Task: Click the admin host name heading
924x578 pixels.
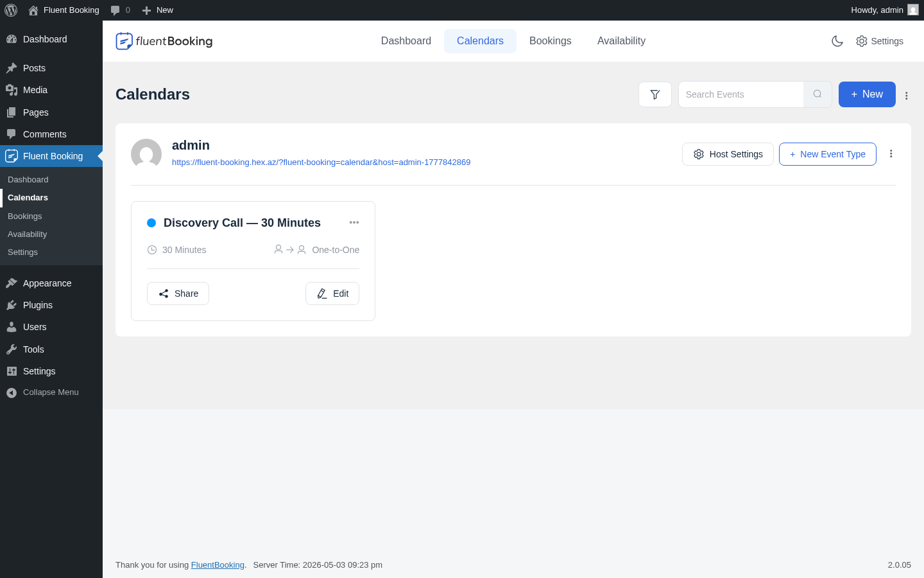Action: (191, 145)
